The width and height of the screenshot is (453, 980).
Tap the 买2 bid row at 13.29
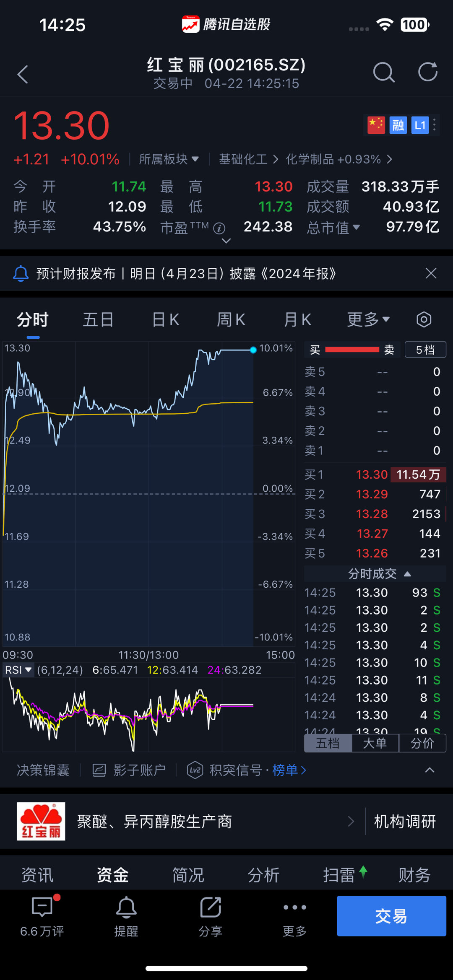375,494
